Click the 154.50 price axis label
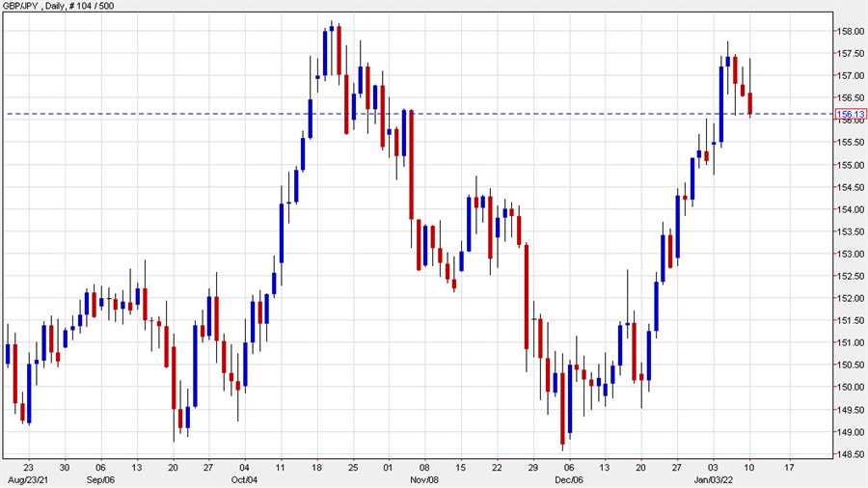The image size is (868, 488). [850, 187]
